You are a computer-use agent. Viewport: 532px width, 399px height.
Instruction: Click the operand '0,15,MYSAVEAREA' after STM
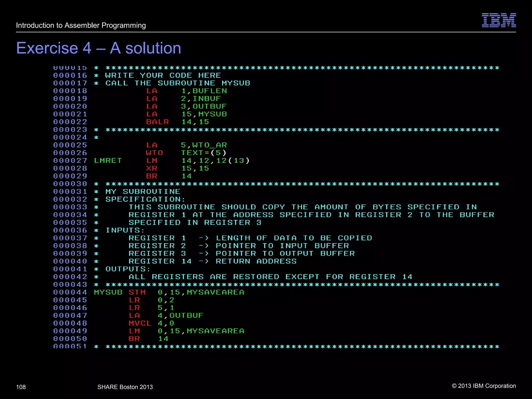coord(201,292)
